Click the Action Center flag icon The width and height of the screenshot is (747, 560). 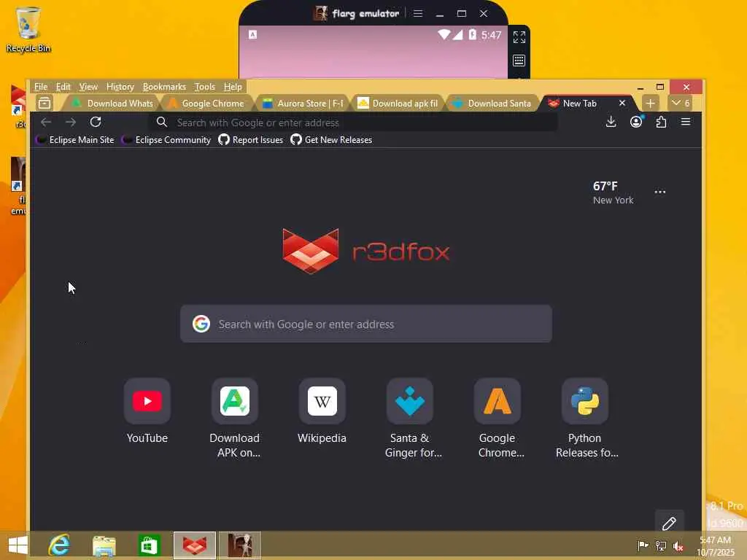point(643,545)
